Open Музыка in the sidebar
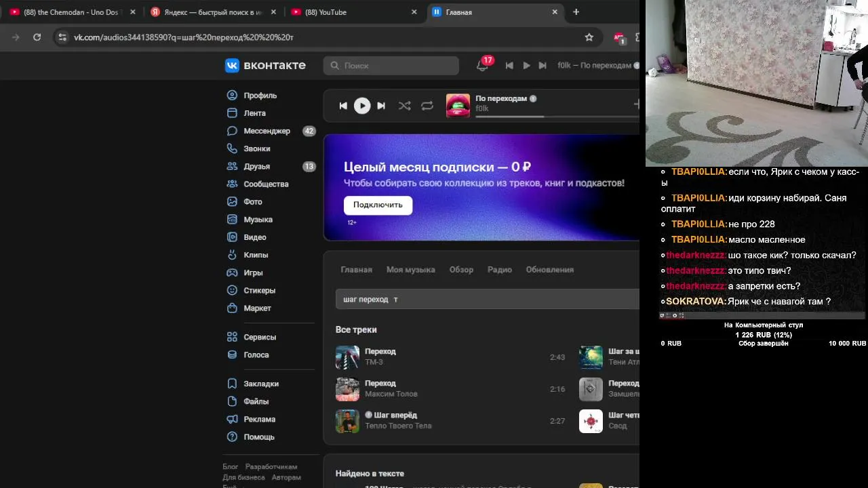The height and width of the screenshot is (488, 868). (250, 220)
